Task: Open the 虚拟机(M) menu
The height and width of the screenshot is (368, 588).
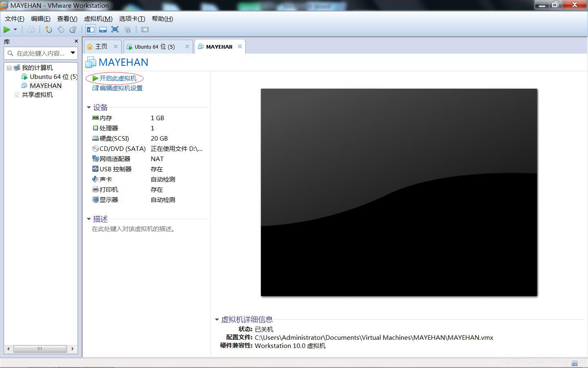Action: point(98,19)
